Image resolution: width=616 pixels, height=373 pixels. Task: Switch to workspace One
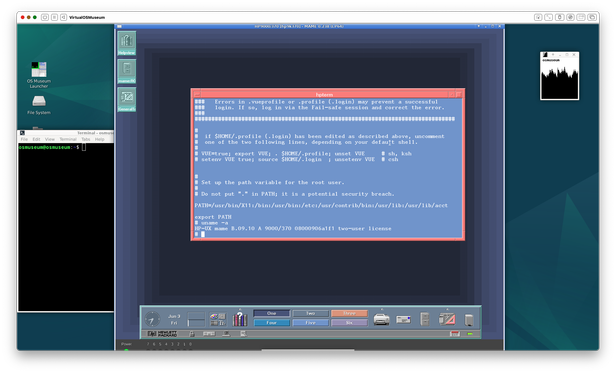(x=271, y=313)
